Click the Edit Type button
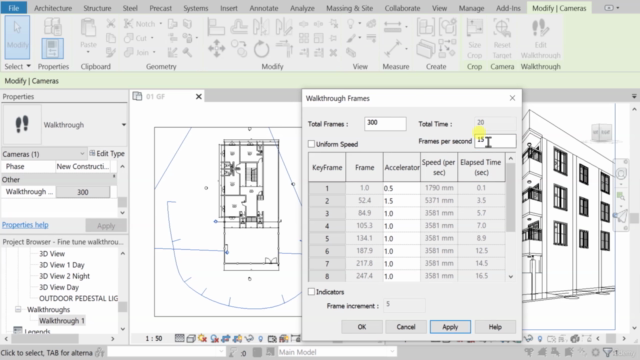 [x=107, y=153]
